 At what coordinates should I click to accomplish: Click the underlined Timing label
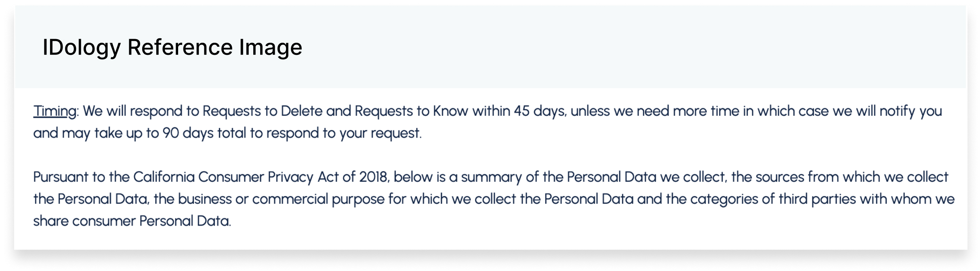point(55,111)
